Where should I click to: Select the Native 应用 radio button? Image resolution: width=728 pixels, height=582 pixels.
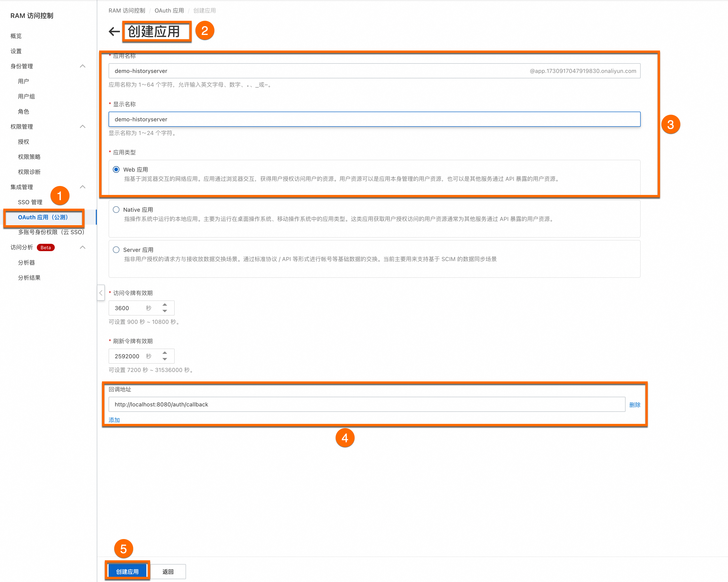tap(116, 210)
